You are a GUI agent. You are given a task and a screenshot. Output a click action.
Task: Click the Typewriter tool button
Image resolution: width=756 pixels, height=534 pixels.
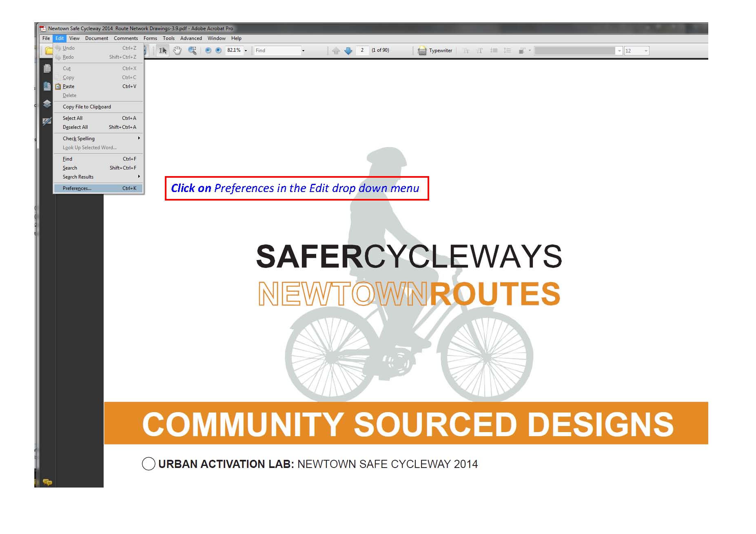pos(435,51)
